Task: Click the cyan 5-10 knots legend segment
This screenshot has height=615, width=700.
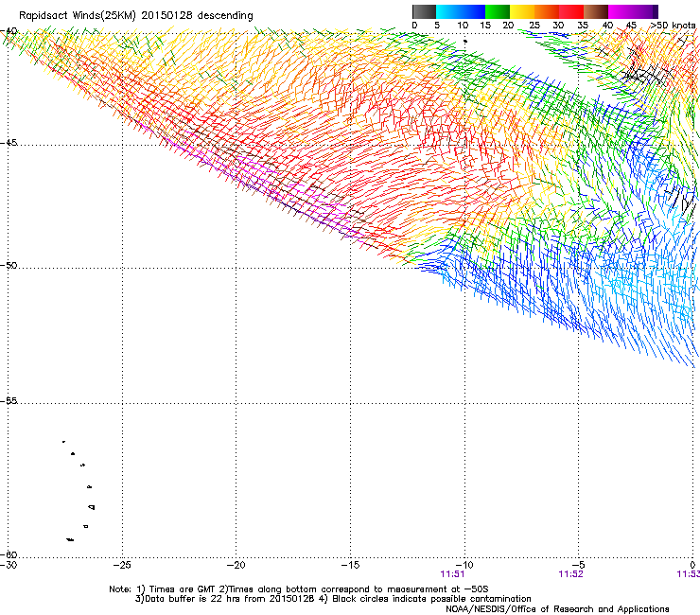Action: (x=448, y=11)
